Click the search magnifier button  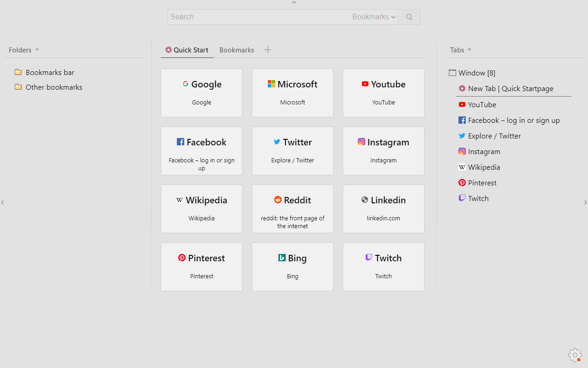(409, 17)
